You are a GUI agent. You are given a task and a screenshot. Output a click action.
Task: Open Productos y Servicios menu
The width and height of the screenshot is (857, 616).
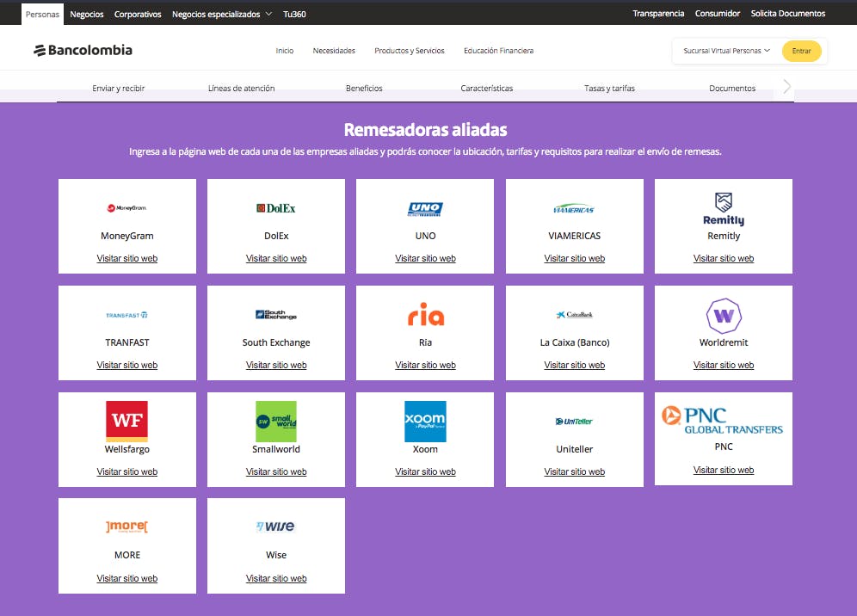(x=410, y=51)
